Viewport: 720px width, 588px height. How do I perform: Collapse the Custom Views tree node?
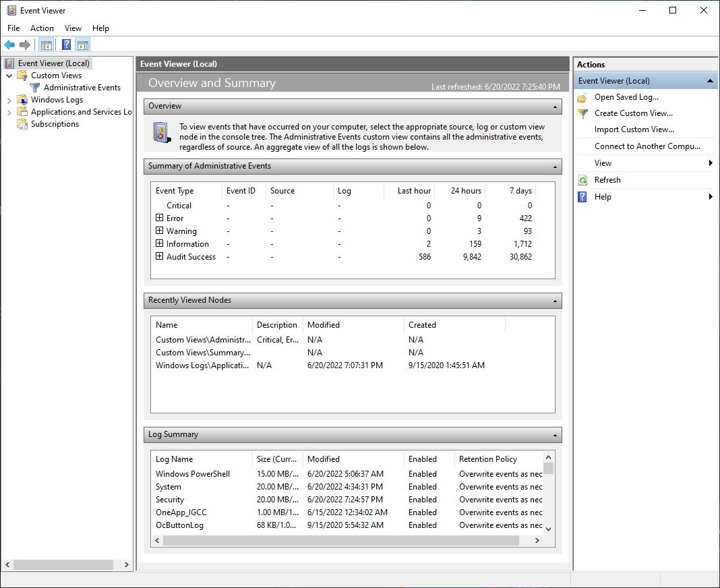(x=9, y=76)
